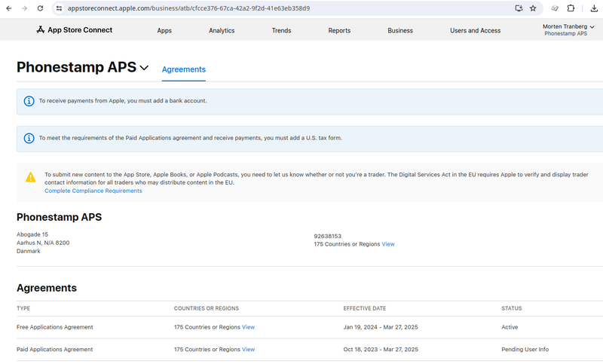Click the yellow trader warning icon

coord(30,177)
